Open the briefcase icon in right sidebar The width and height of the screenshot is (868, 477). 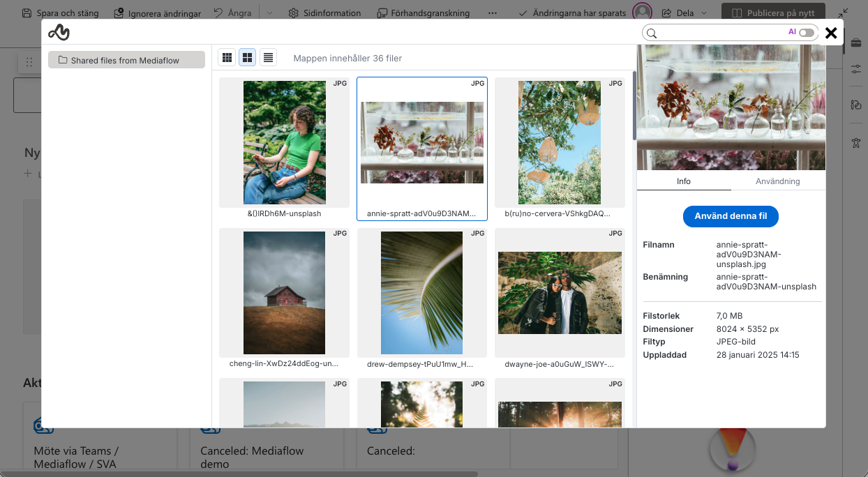856,43
